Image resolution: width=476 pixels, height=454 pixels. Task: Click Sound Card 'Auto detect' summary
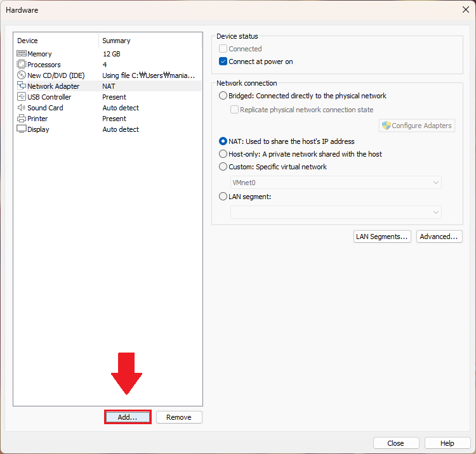121,108
